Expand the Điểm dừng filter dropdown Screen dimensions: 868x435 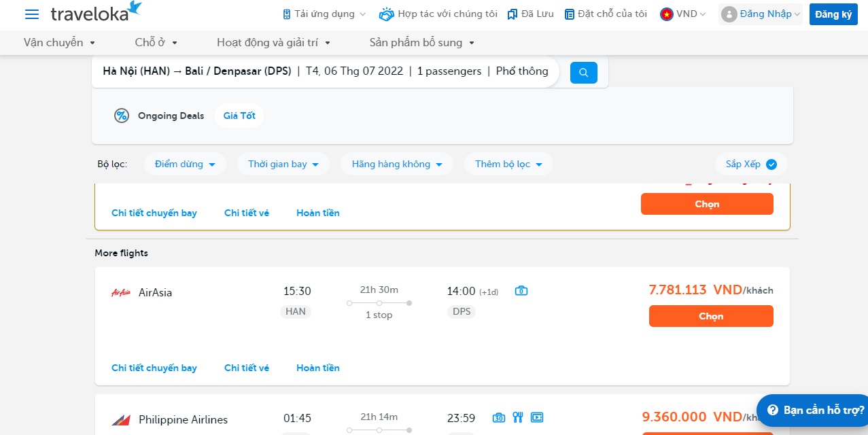pos(185,164)
